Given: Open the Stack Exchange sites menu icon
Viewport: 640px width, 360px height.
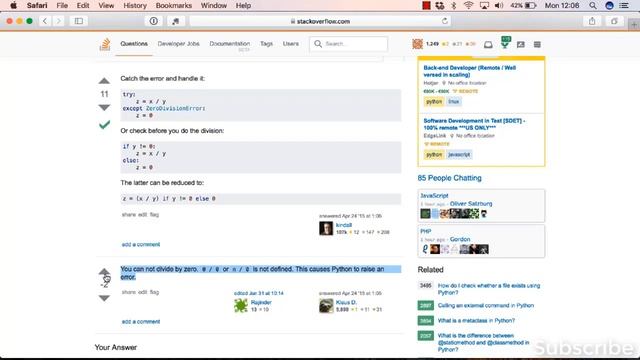Looking at the screenshot, I should (x=537, y=44).
